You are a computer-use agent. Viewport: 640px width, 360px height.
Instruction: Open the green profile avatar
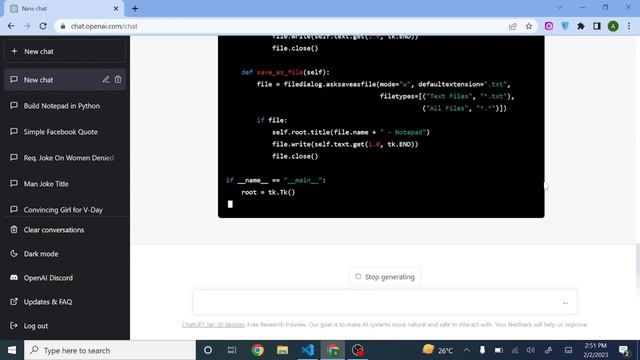[x=613, y=26]
